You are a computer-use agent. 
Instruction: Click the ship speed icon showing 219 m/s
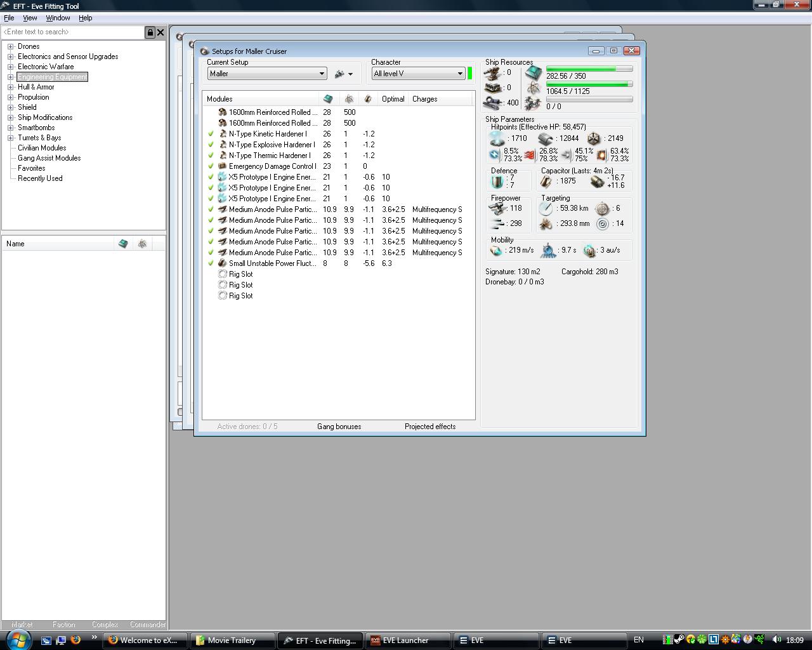coord(496,251)
